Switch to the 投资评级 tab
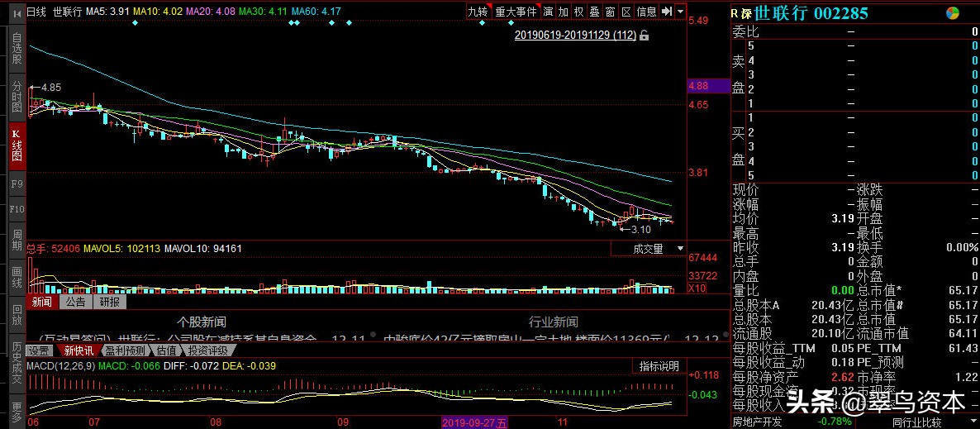980x429 pixels. pyautogui.click(x=208, y=350)
